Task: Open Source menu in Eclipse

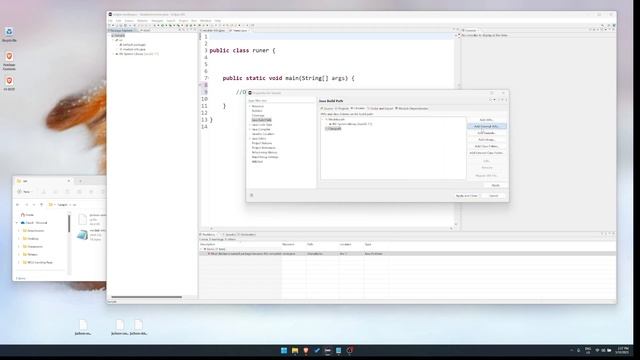Action: [x=129, y=20]
